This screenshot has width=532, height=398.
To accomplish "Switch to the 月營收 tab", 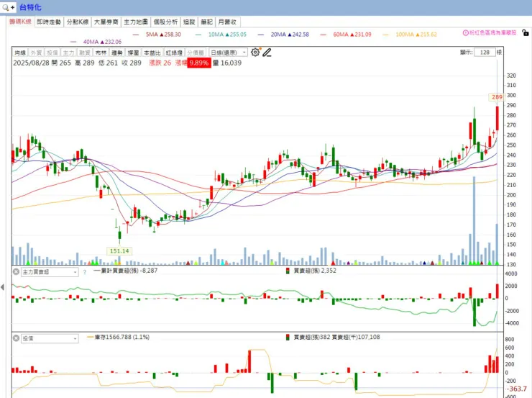I will coord(227,22).
